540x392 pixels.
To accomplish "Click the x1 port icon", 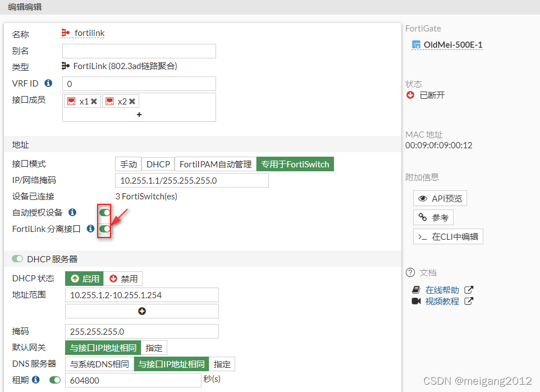I will coord(71,101).
